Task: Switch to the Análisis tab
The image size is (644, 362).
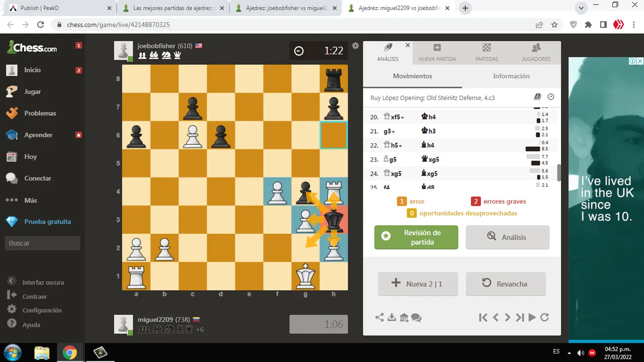Action: pos(388,53)
